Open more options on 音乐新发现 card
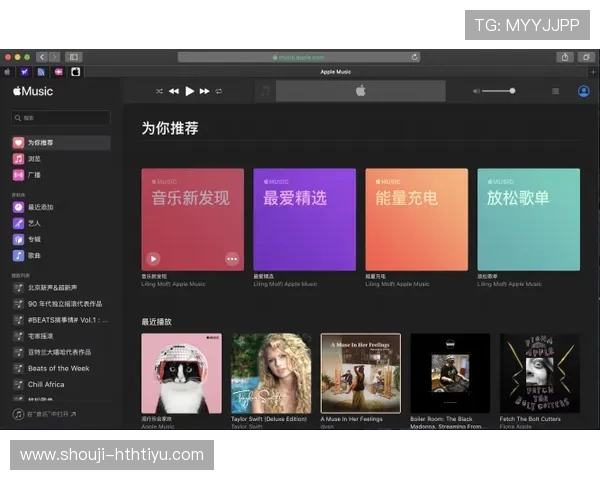 pos(232,259)
